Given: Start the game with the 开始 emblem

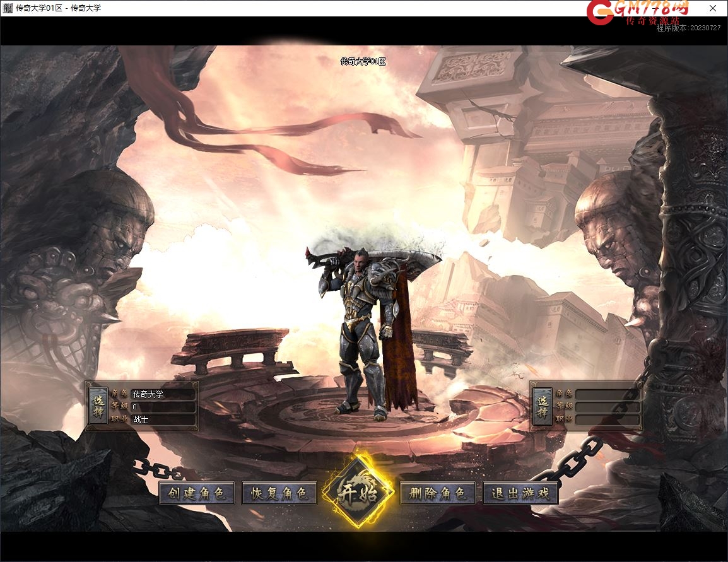Looking at the screenshot, I should pyautogui.click(x=358, y=493).
